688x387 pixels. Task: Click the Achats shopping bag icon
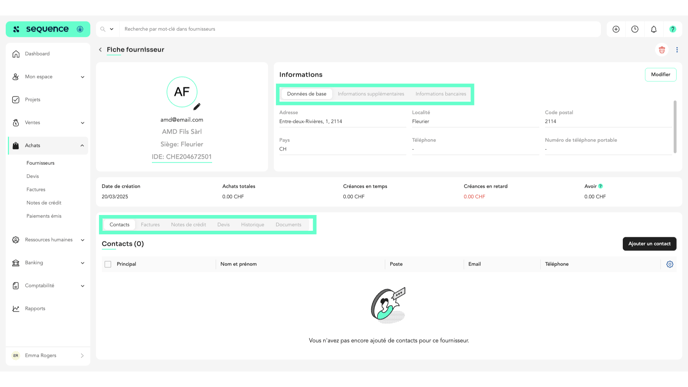(x=16, y=146)
